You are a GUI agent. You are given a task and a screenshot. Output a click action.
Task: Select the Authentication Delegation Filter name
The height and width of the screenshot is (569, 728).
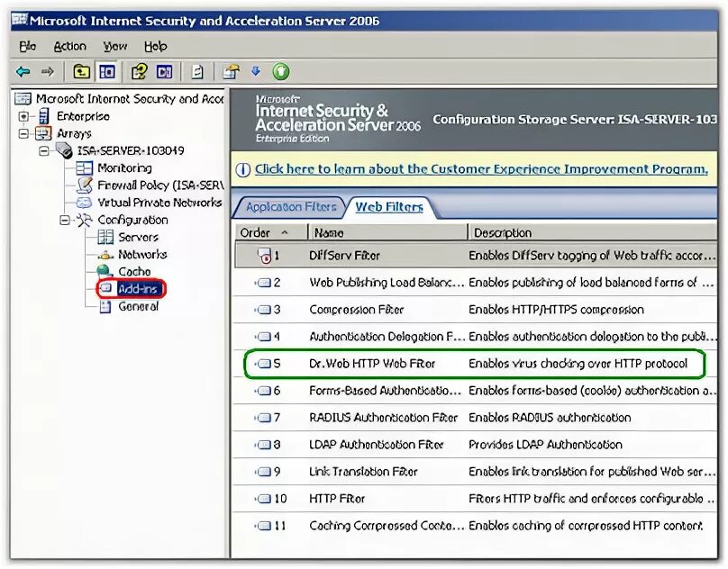(387, 337)
